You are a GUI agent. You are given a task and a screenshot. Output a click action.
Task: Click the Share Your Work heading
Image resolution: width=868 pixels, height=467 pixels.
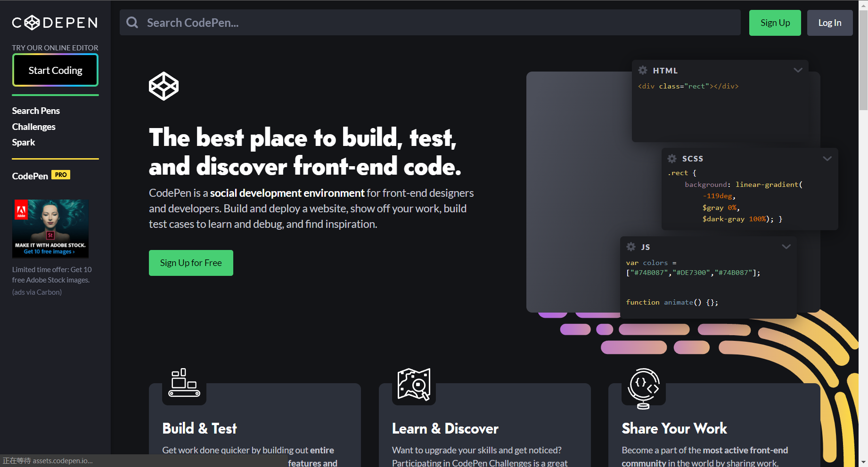(x=674, y=428)
